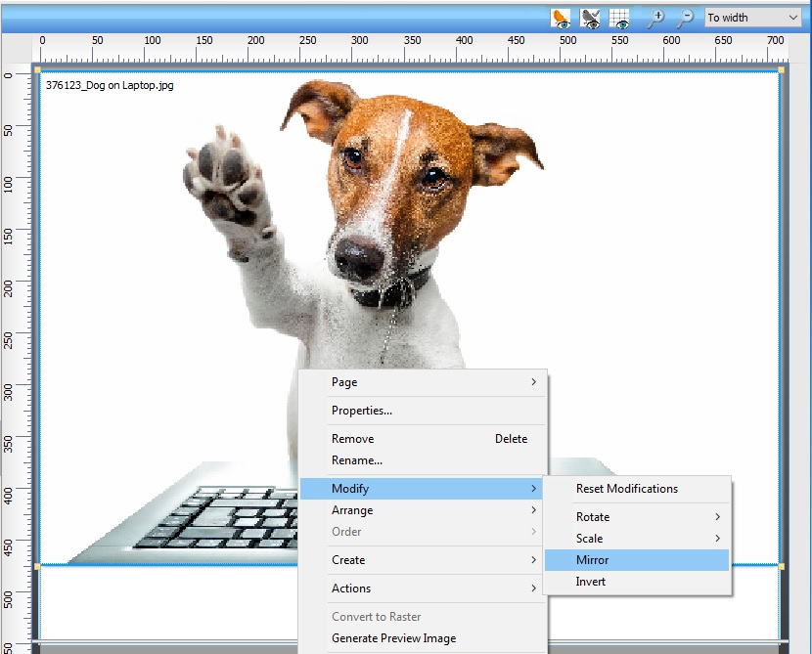
Task: Expand the Create submenu
Action: pos(423,560)
